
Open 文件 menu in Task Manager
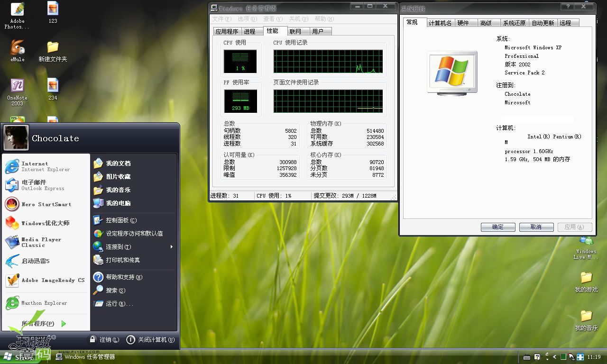[x=221, y=19]
